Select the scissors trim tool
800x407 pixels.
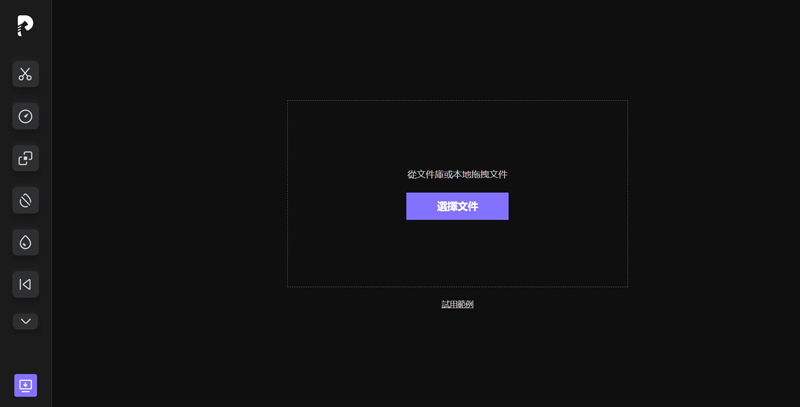tap(26, 74)
